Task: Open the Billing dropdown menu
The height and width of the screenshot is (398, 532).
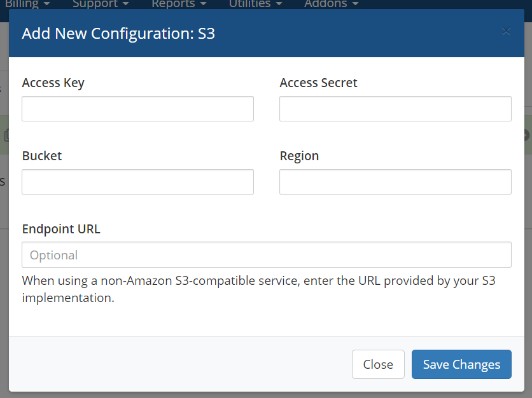Action: point(27,4)
